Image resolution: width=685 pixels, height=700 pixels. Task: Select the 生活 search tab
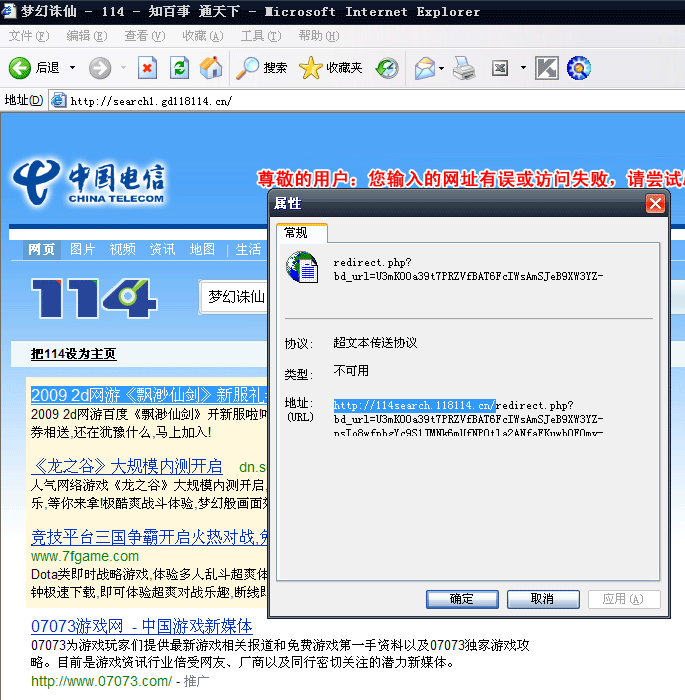[248, 249]
